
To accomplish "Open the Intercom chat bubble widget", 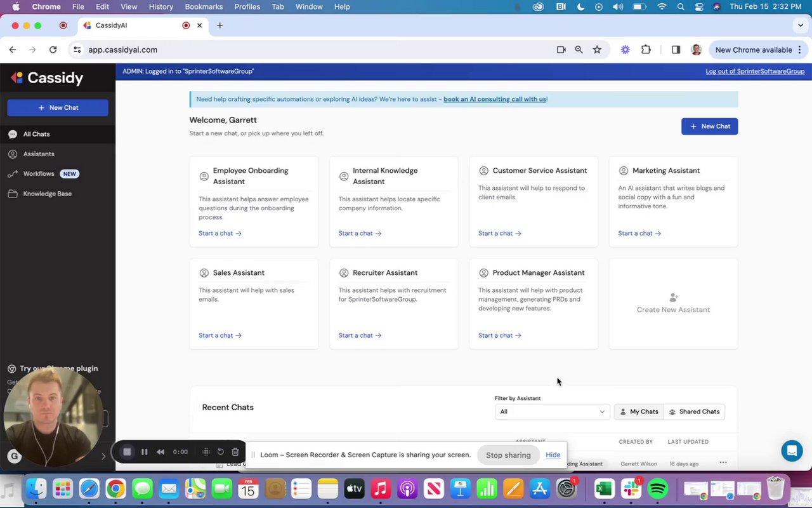I will pyautogui.click(x=792, y=451).
